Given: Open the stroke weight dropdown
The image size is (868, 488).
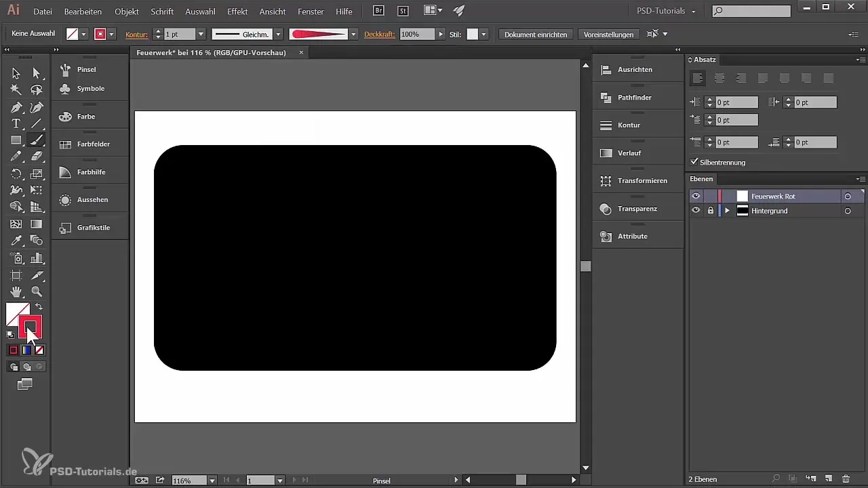Looking at the screenshot, I should (201, 34).
